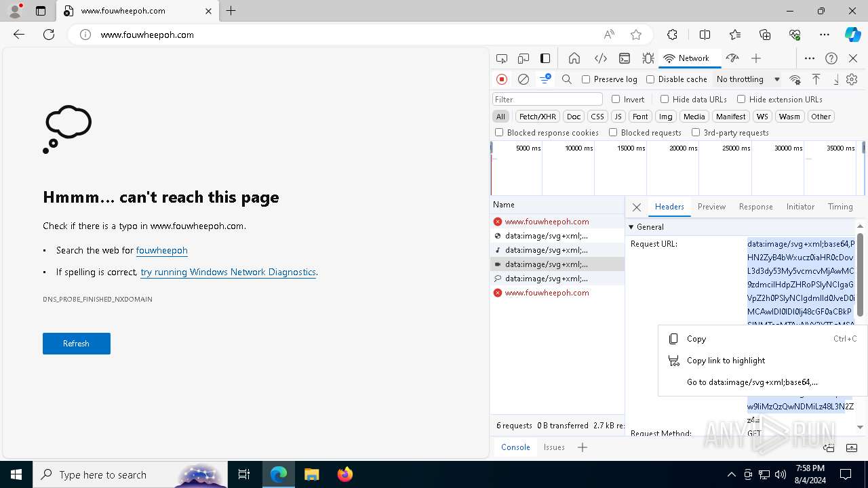
Task: Open the Sources bug icon
Action: pyautogui.click(x=648, y=58)
